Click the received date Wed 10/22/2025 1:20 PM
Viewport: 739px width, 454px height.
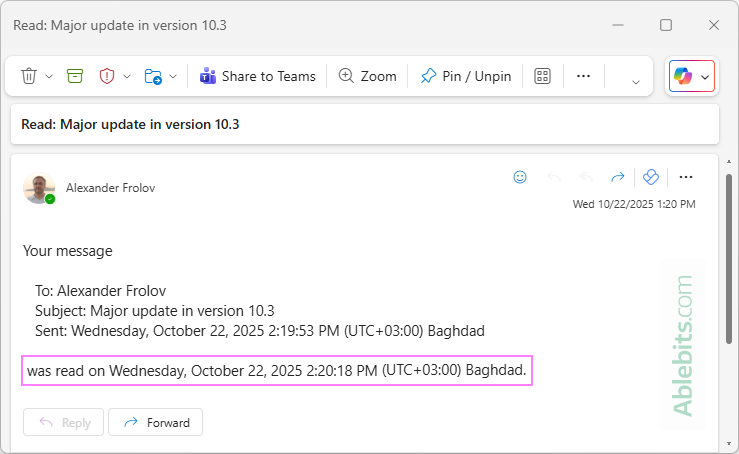[634, 204]
